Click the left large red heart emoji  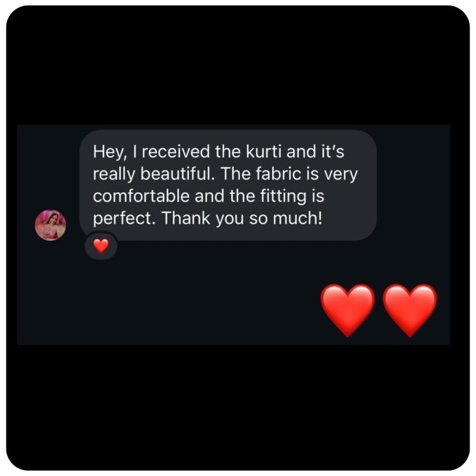348,310
